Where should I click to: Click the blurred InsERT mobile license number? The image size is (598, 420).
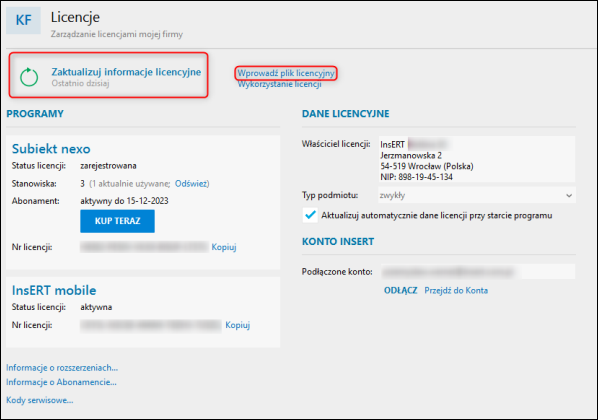[x=151, y=325]
